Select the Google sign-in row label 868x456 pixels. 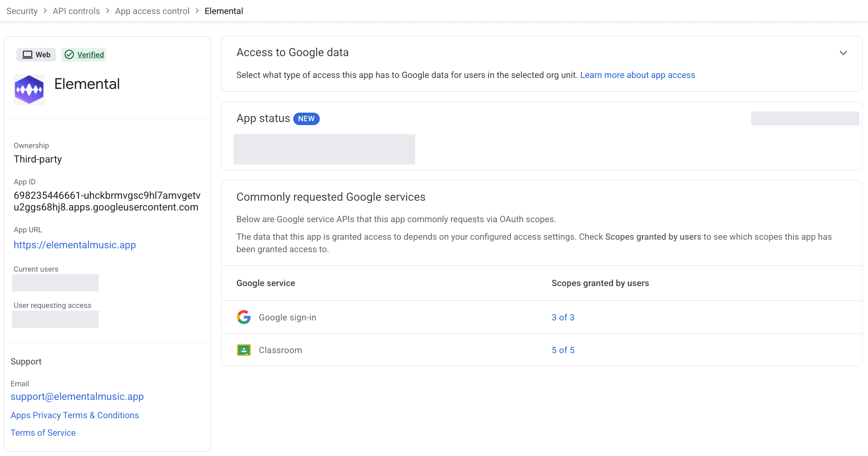click(287, 317)
